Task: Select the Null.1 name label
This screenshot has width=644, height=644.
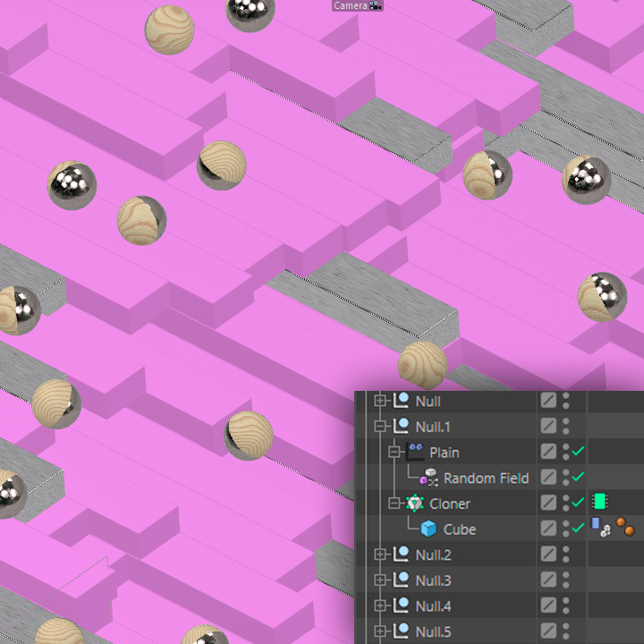Action: coord(433,428)
